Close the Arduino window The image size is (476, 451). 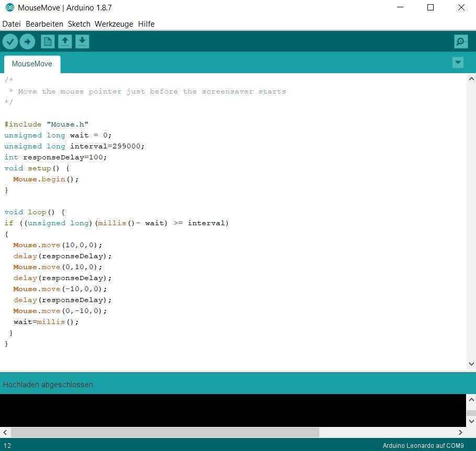point(461,7)
